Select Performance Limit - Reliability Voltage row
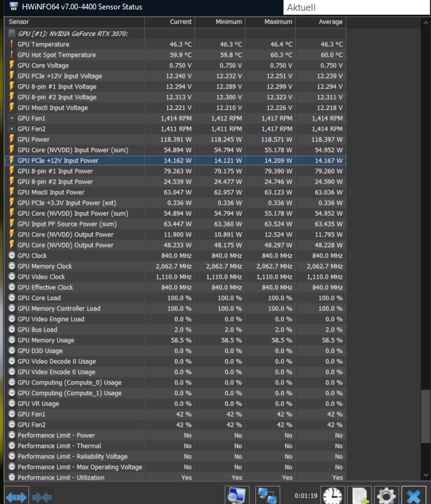The height and width of the screenshot is (504, 431). [x=176, y=456]
